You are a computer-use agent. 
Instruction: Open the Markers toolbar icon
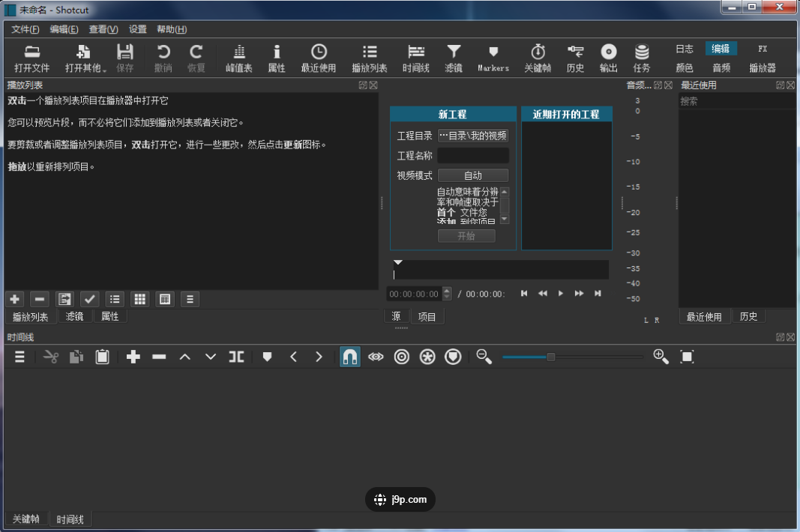click(x=493, y=58)
